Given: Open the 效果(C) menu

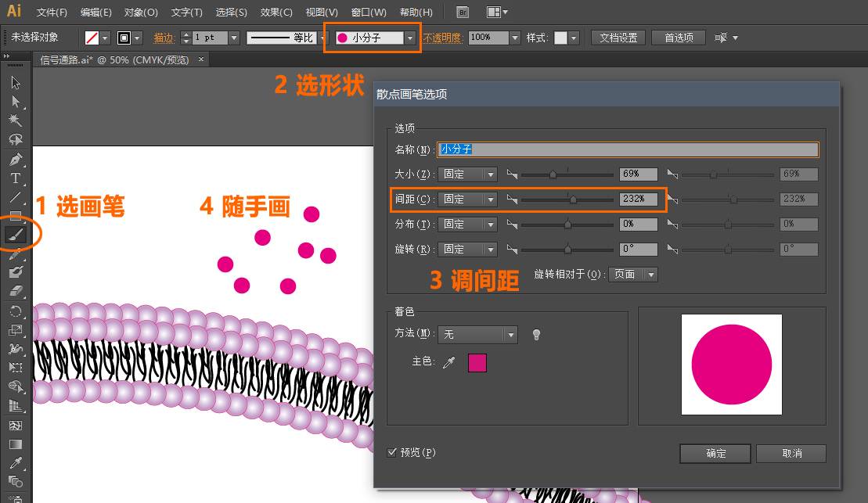Looking at the screenshot, I should [276, 13].
